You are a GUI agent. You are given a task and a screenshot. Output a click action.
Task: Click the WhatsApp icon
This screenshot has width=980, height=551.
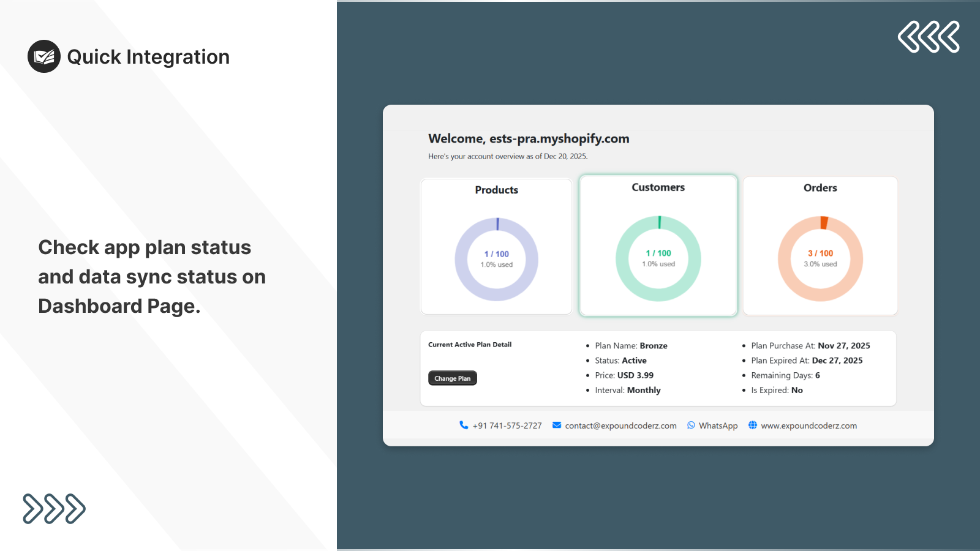pos(691,425)
